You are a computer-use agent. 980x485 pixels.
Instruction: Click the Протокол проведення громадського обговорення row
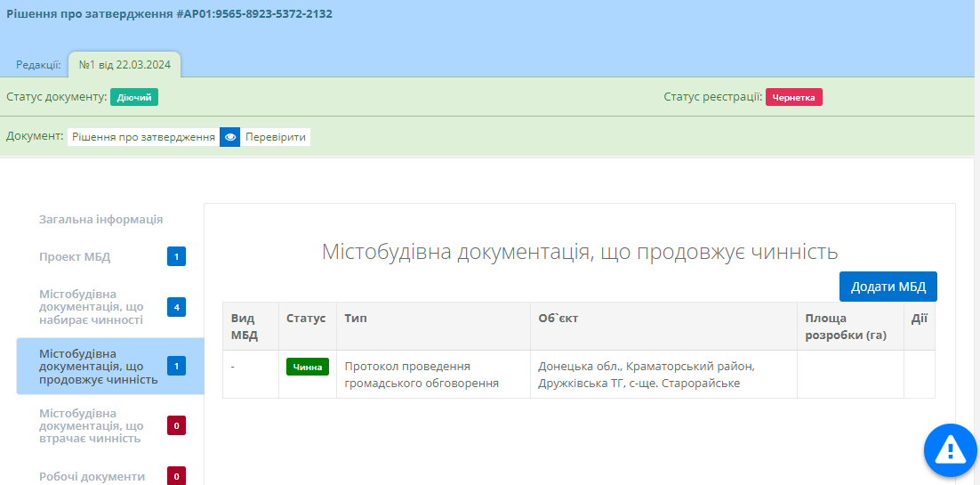pos(422,375)
